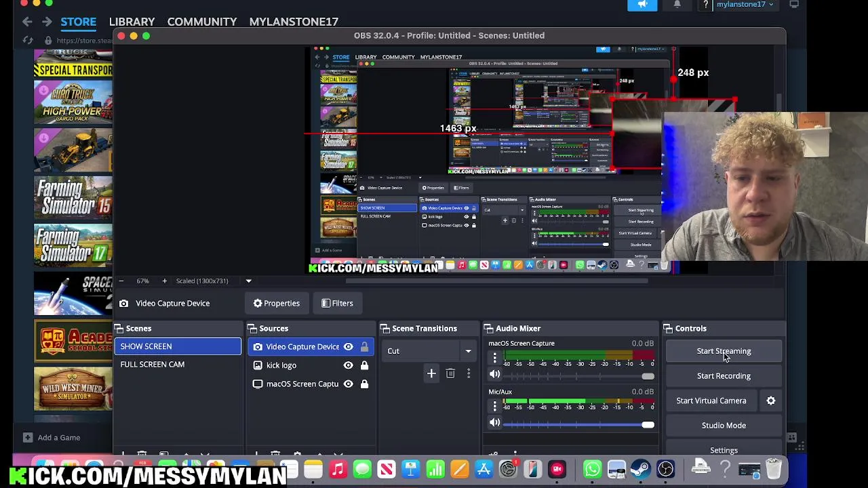
Task: Open Euro Truck High Power Cargo thumbnail
Action: (x=73, y=102)
